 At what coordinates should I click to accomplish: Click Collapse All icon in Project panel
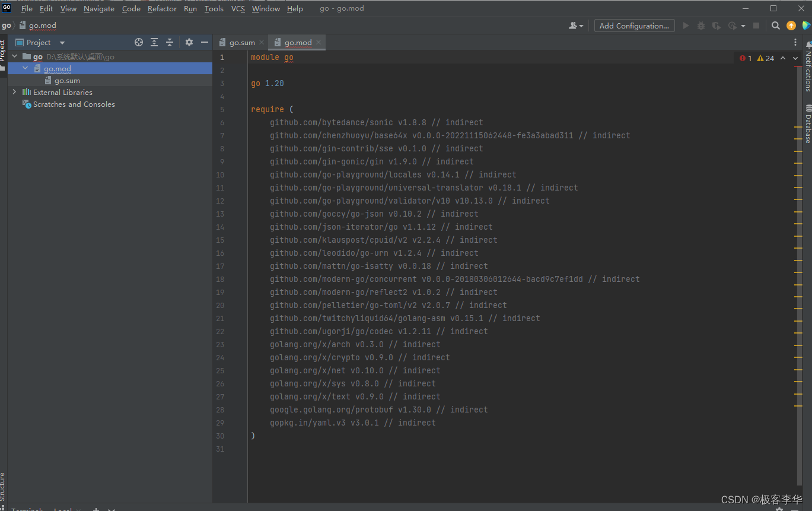pos(170,42)
